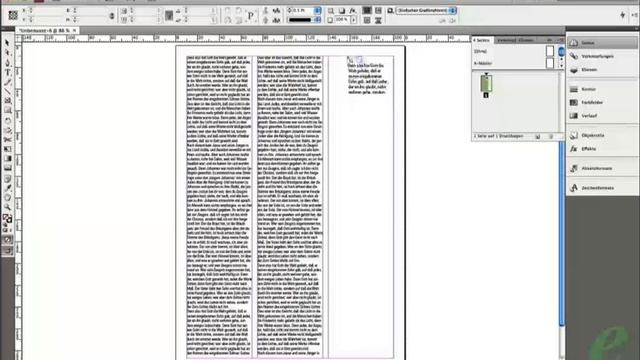Viewport: 640px width, 360px height.
Task: Select the Rotate tool
Action: 7,121
